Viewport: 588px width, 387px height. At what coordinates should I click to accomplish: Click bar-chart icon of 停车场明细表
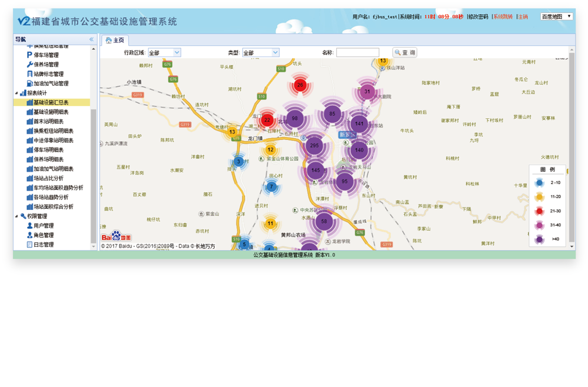point(29,149)
